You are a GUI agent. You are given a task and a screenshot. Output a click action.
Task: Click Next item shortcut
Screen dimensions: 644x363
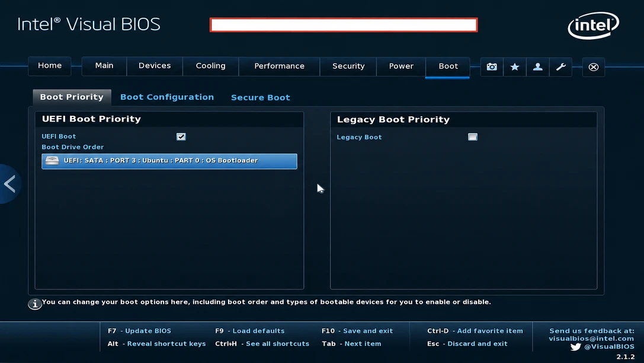tap(351, 343)
